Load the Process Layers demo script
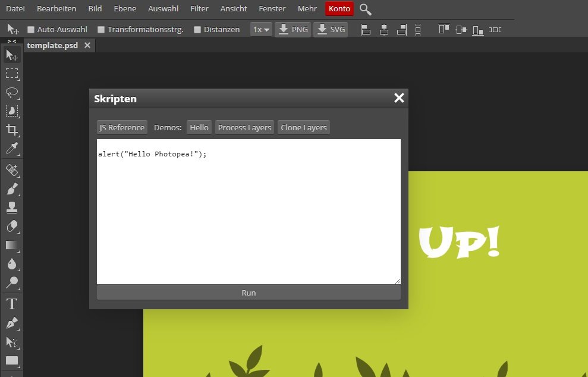Viewport: 588px width, 377px height. 244,127
